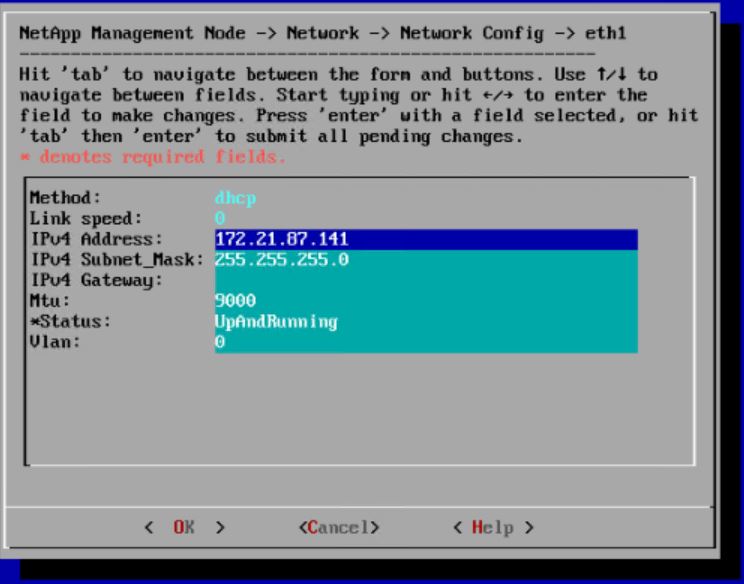The width and height of the screenshot is (744, 584).
Task: Focus the IPv4 Address field 172.21.87.141
Action: point(426,239)
